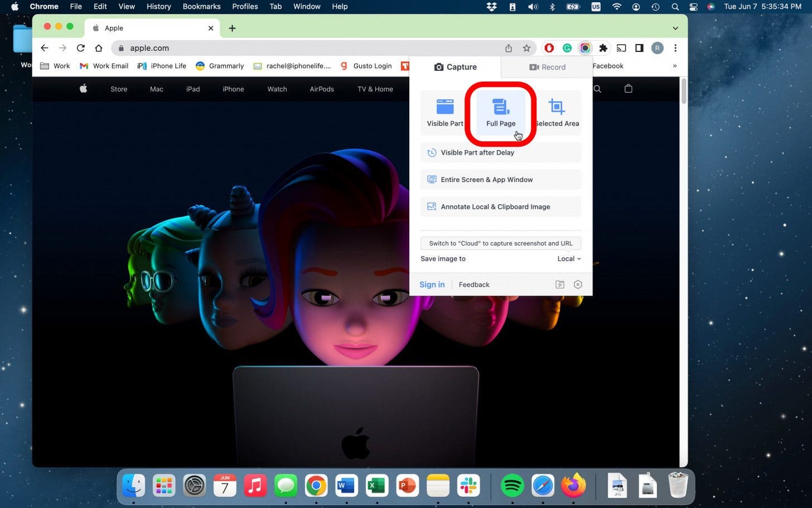Click the Awesome Screenshot extension icon
The height and width of the screenshot is (508, 812).
click(585, 48)
